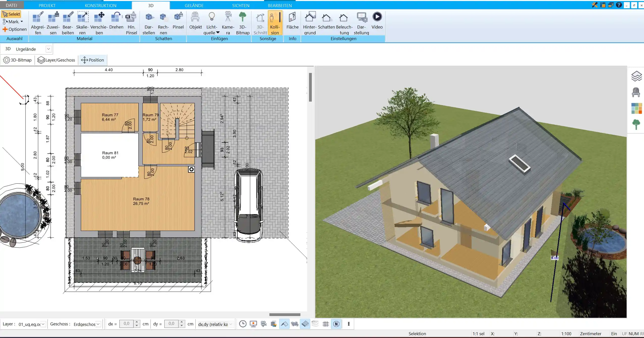Screen dimensions: 644x338
Task: Expand the Lichtquelle dropdown
Action: click(218, 33)
